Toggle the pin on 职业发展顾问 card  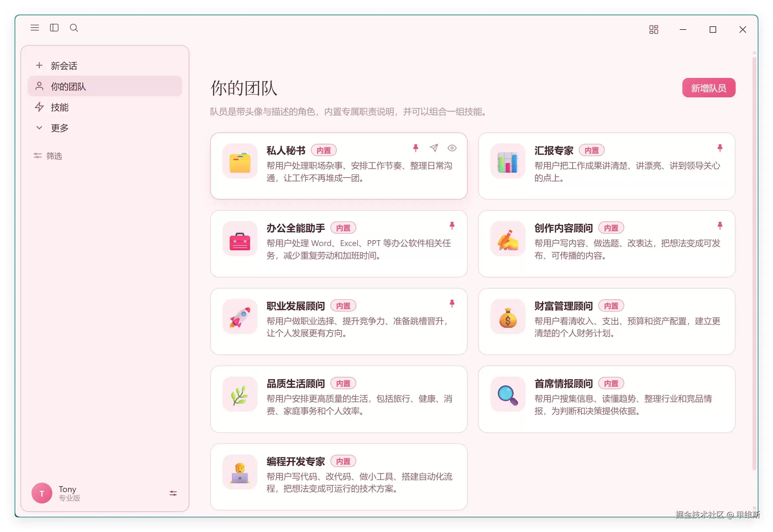tap(451, 303)
